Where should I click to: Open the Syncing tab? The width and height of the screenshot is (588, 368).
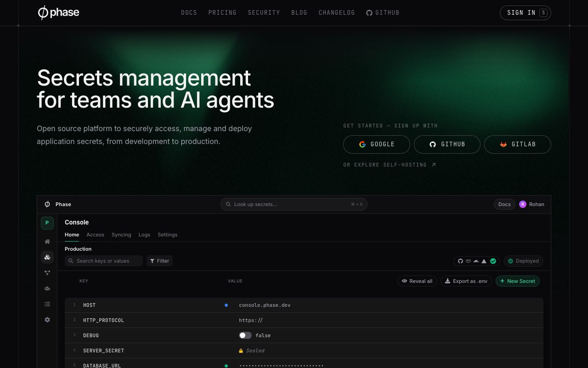tap(121, 235)
